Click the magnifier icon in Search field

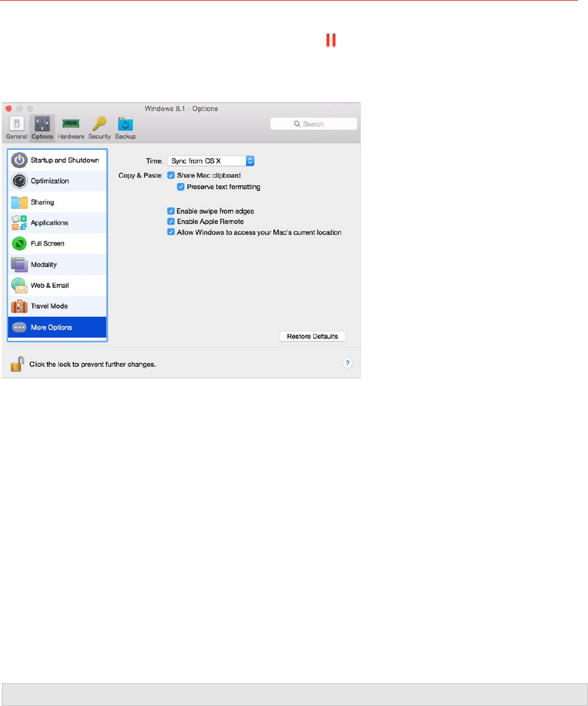297,124
